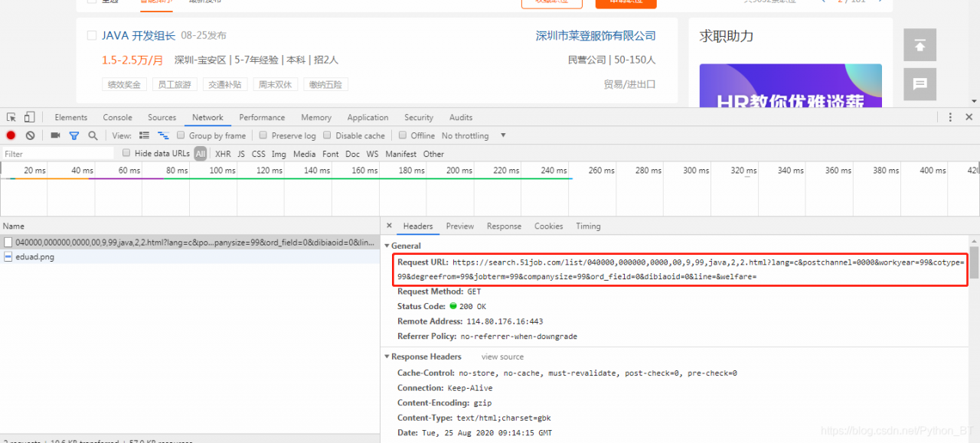Click the capture screenshots camera icon

(x=55, y=135)
